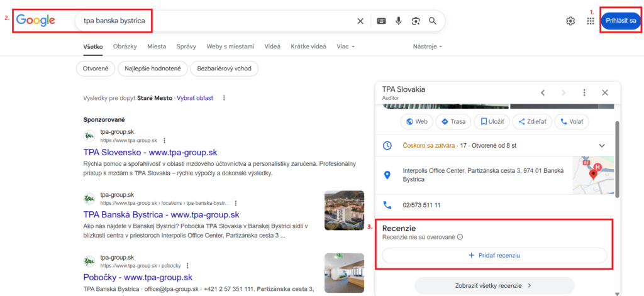This screenshot has width=644, height=296.
Task: Switch to the Weby s miestami tab
Action: coord(230,47)
